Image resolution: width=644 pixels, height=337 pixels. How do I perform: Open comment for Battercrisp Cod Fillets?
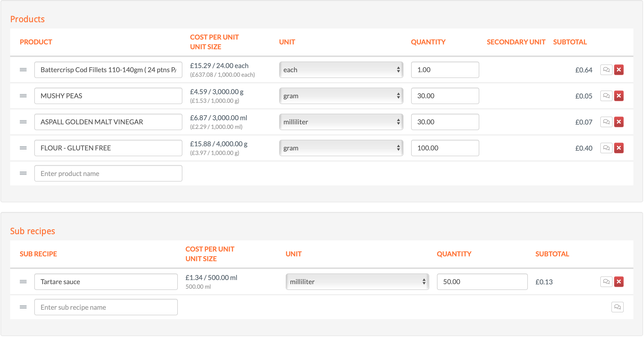pos(606,70)
